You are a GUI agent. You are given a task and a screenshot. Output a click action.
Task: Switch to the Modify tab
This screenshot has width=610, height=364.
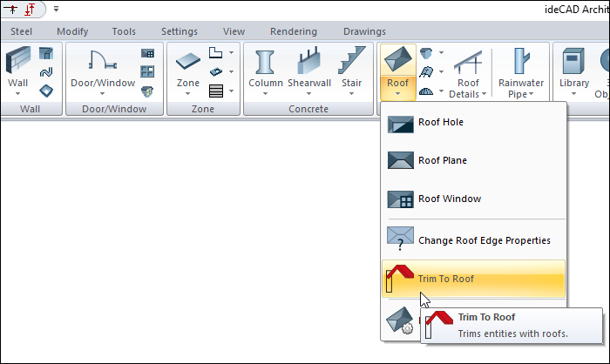pos(72,31)
